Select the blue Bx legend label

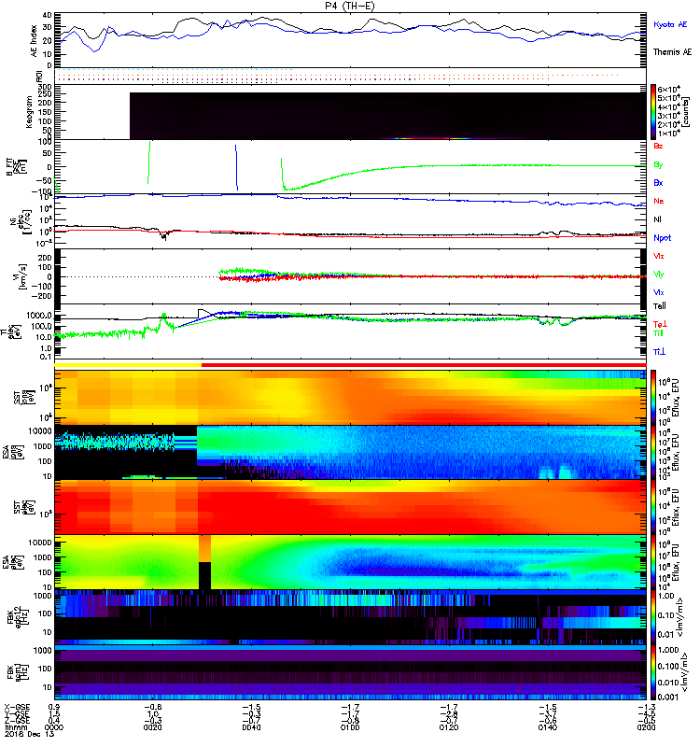pos(658,182)
